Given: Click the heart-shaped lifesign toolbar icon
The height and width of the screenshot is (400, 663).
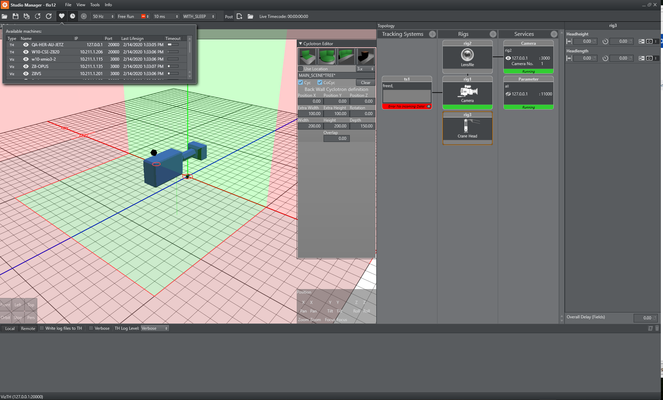Looking at the screenshot, I should tap(61, 16).
